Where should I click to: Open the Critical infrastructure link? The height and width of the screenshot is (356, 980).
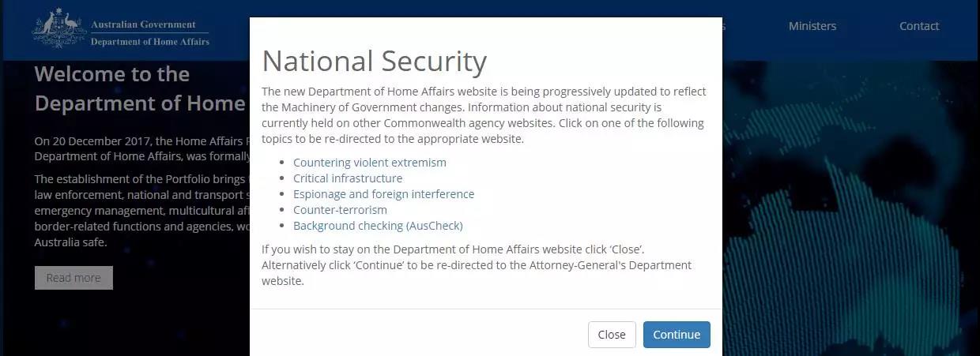coord(348,178)
